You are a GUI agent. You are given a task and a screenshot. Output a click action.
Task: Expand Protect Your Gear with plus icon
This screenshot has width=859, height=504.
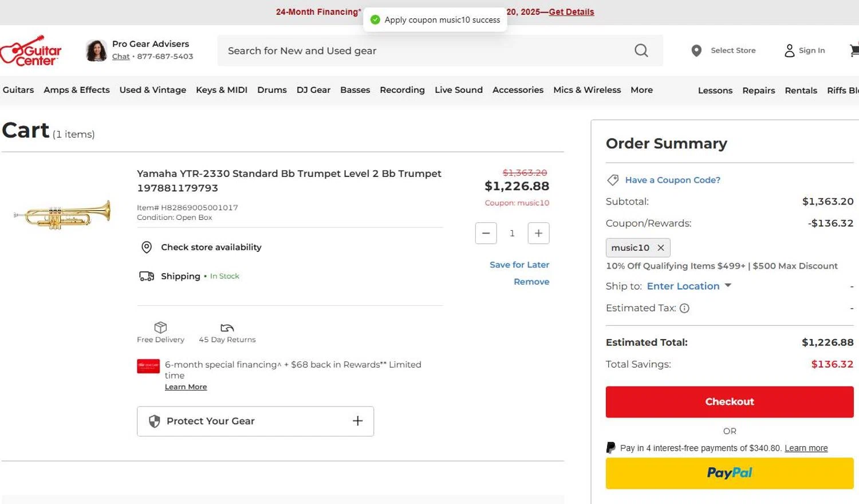coord(357,421)
